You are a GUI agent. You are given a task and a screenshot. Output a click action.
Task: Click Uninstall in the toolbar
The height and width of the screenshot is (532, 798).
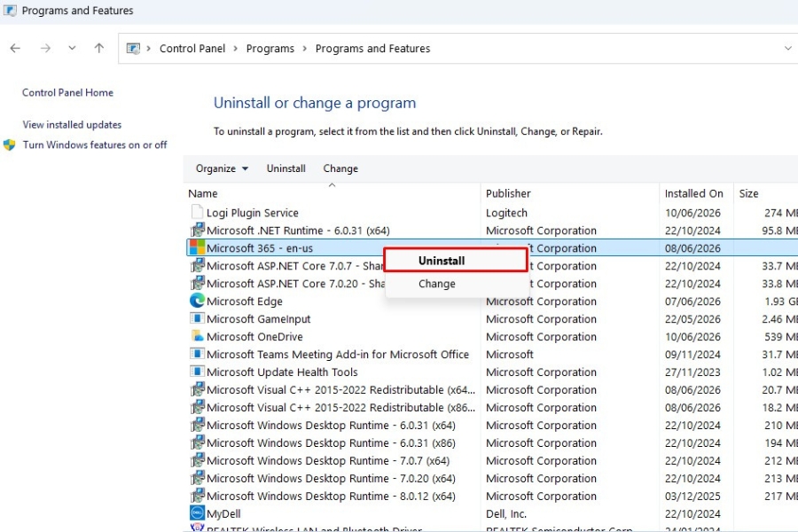(x=286, y=168)
